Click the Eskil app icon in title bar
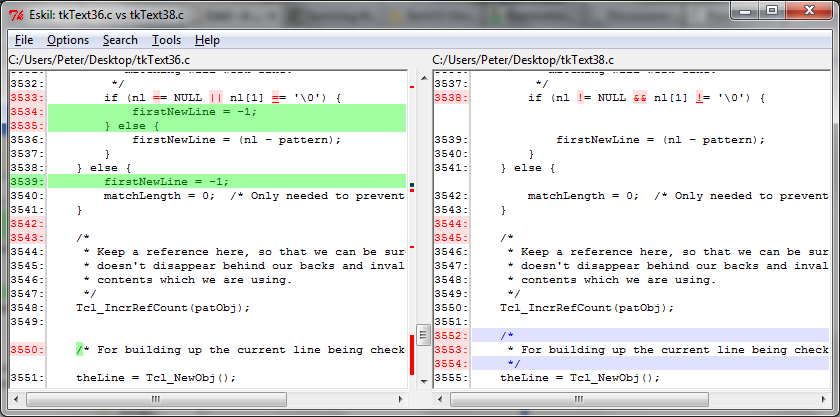The width and height of the screenshot is (840, 417). coord(16,12)
